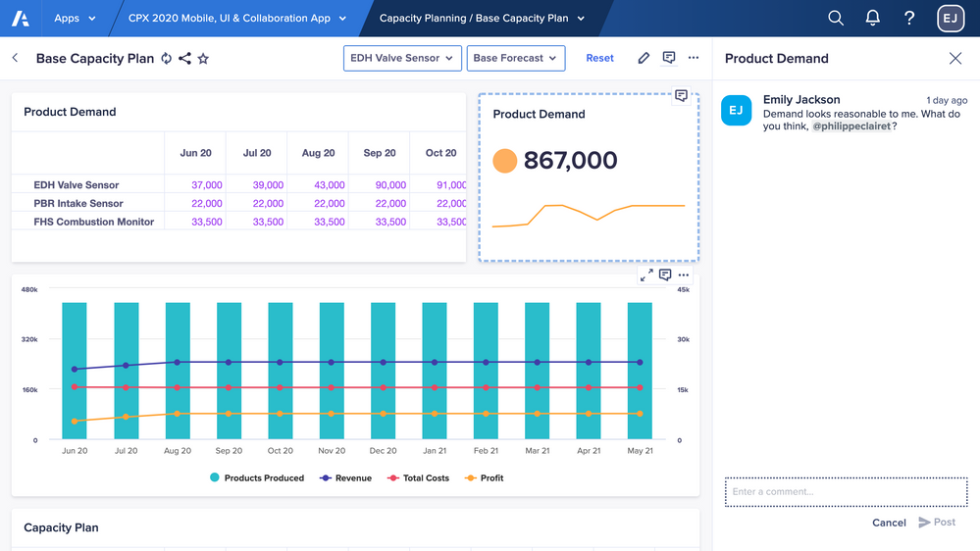The width and height of the screenshot is (980, 551).
Task: Favorite the page with star icon
Action: 203,59
